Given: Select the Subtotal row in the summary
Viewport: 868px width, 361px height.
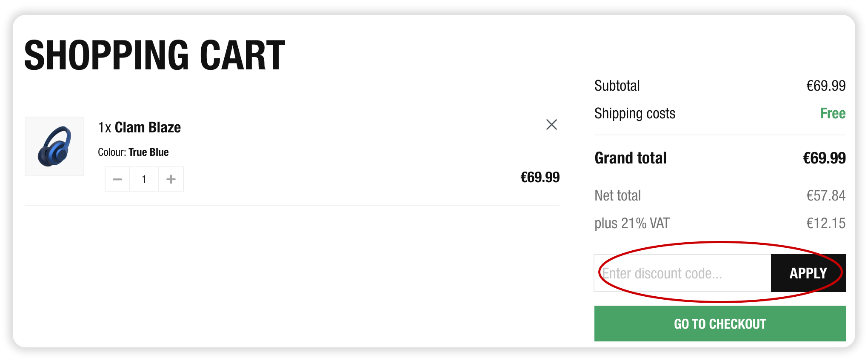Looking at the screenshot, I should click(x=617, y=85).
